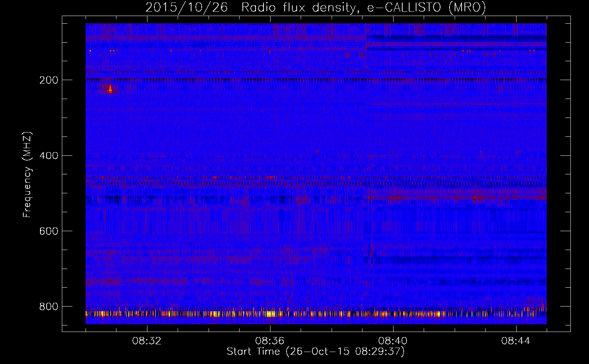Screen dimensions: 589x364
Task: Click the 08:32 time axis label
Action: 147,341
